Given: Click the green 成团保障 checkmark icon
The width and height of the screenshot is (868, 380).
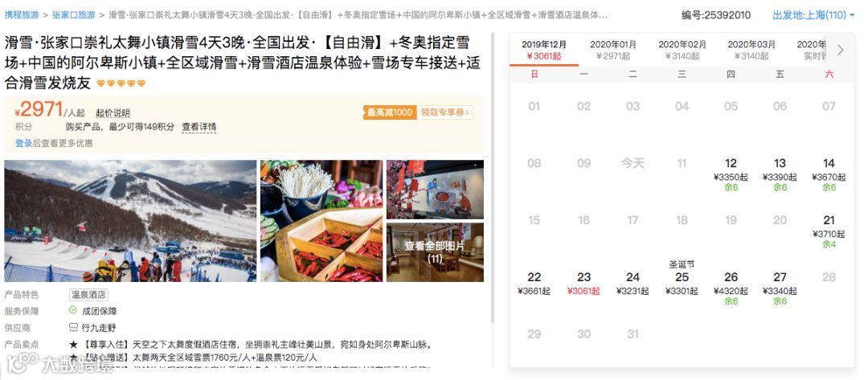Looking at the screenshot, I should [73, 310].
